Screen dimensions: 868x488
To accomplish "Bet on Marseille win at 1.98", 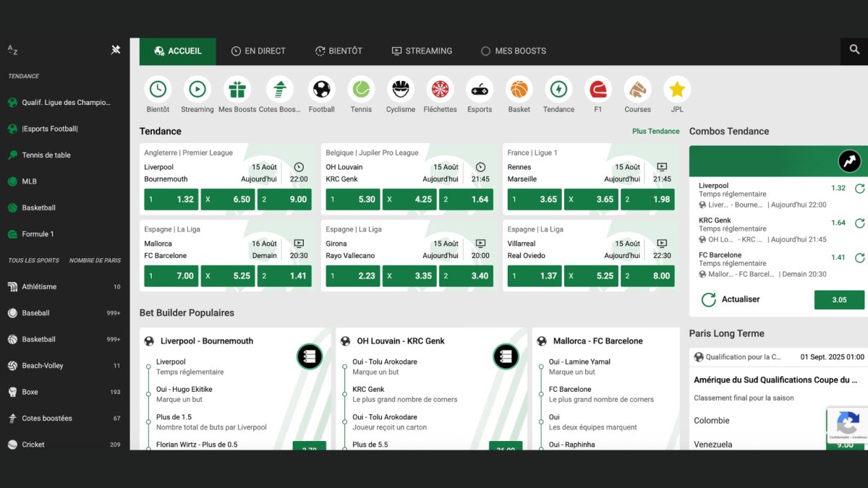I will coord(647,200).
